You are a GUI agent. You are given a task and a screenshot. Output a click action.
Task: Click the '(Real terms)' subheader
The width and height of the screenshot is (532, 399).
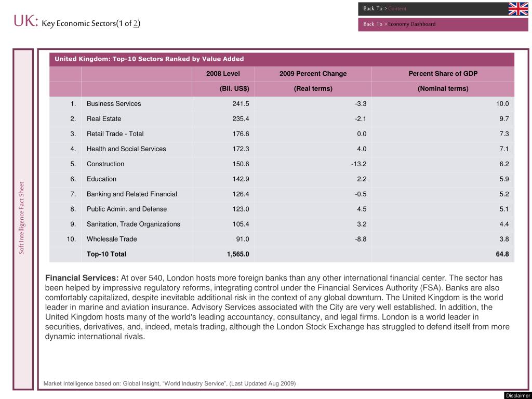pyautogui.click(x=313, y=89)
